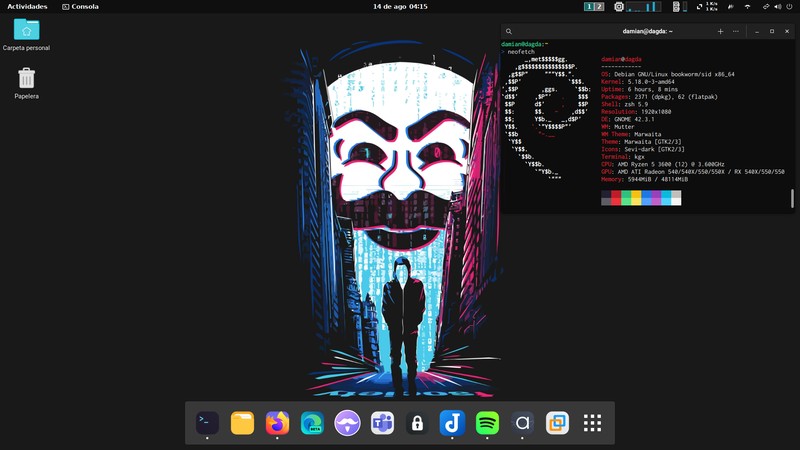Open the overlapping-squares virtualization app in dock
Viewport: 800px width, 450px height.
click(557, 423)
